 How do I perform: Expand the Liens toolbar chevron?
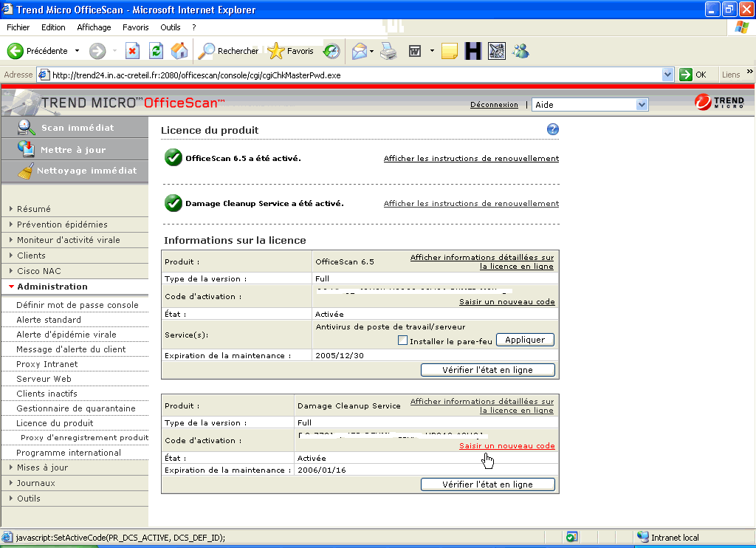tap(750, 72)
